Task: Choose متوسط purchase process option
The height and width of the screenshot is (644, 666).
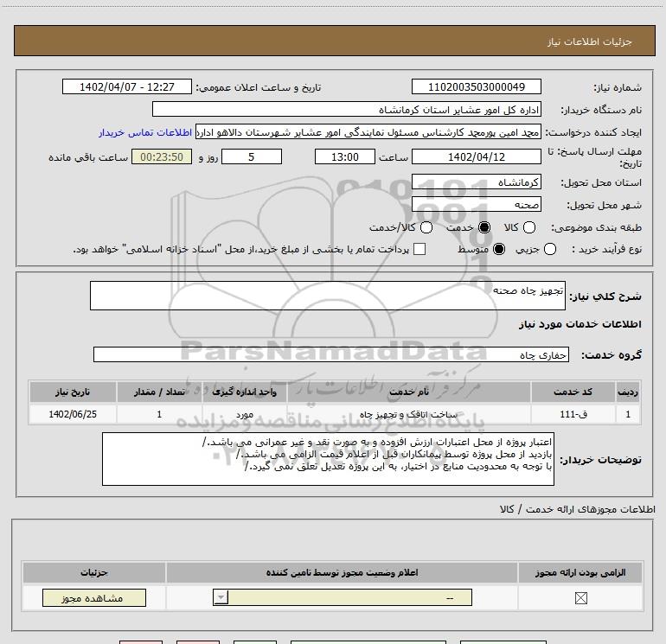Action: click(x=499, y=249)
